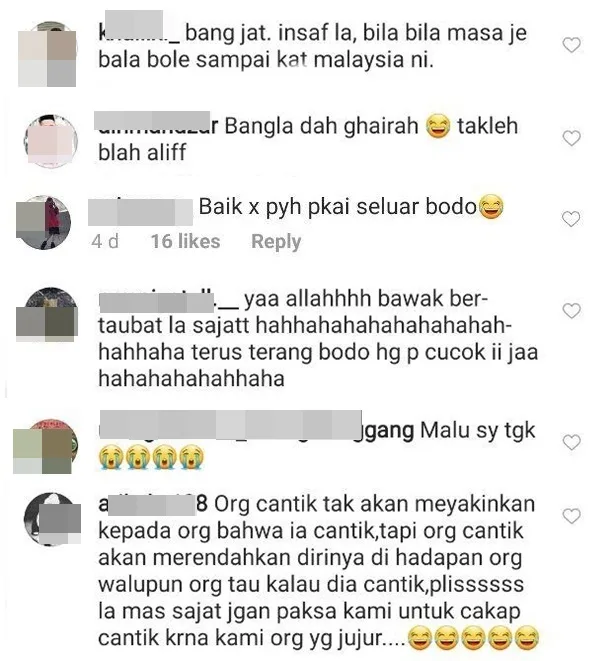
Task: Open username ending in 'gang' before 'Malu sy tgk'
Action: pos(256,427)
